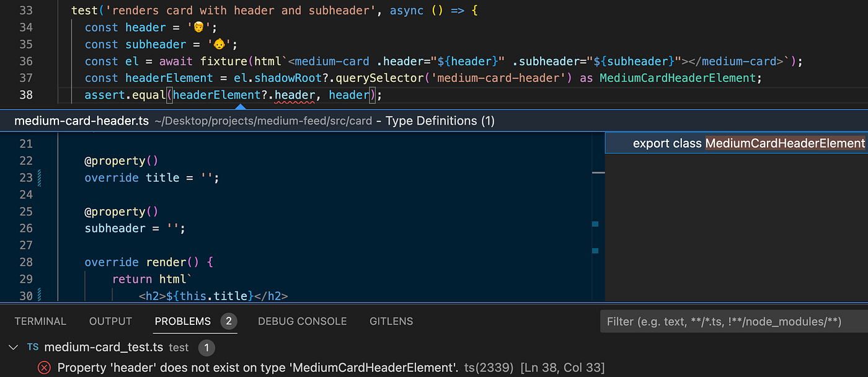Open the DEBUG CONSOLE tab
The height and width of the screenshot is (377, 868).
click(x=302, y=321)
